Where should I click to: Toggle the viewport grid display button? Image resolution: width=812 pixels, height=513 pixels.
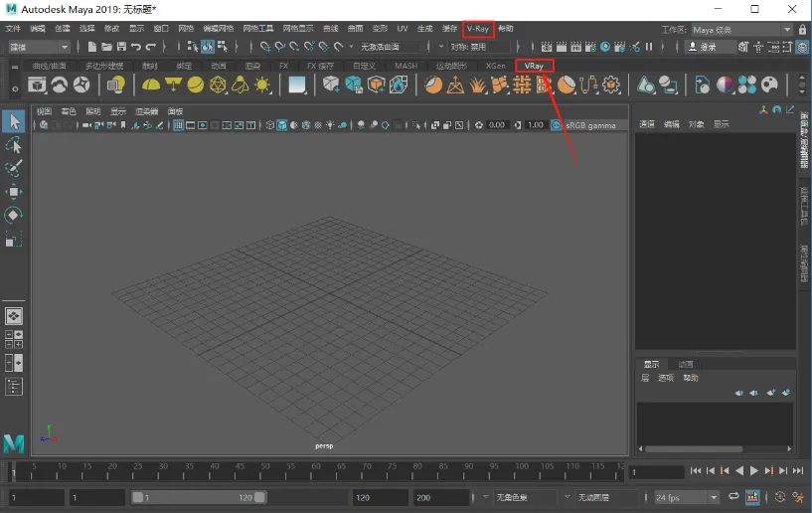[x=179, y=125]
